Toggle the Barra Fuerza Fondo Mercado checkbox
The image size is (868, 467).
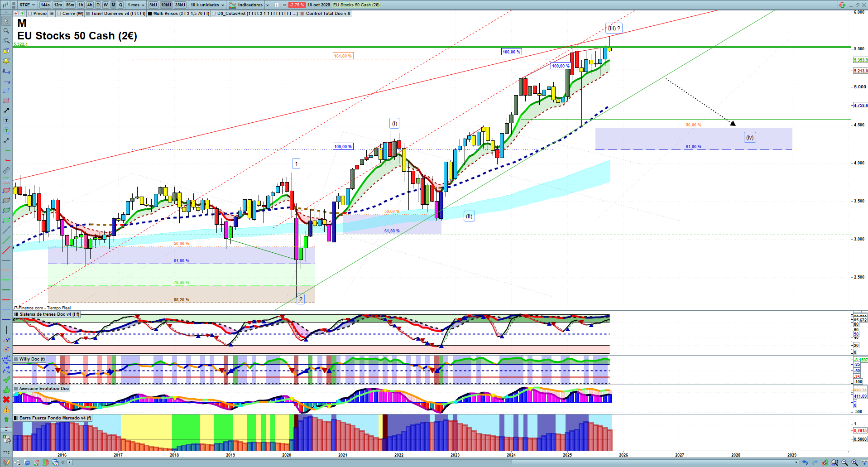(16, 418)
